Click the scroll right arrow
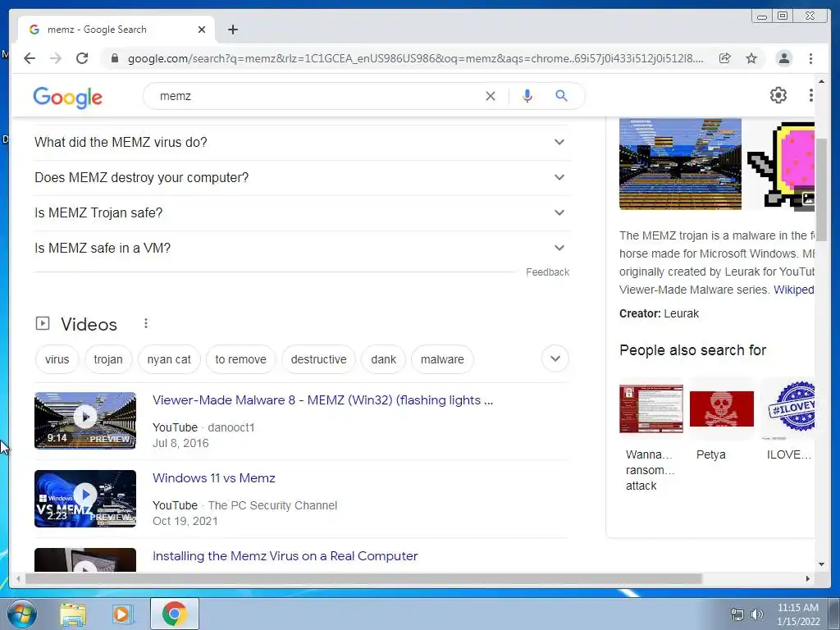Viewport: 840px width, 630px height. 808,578
